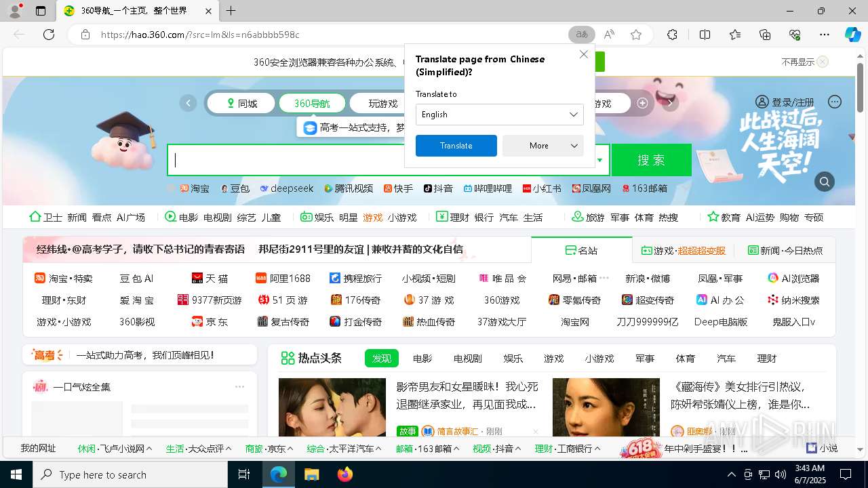This screenshot has height=488, width=868.
Task: Open Favorites list icon
Action: point(735,35)
